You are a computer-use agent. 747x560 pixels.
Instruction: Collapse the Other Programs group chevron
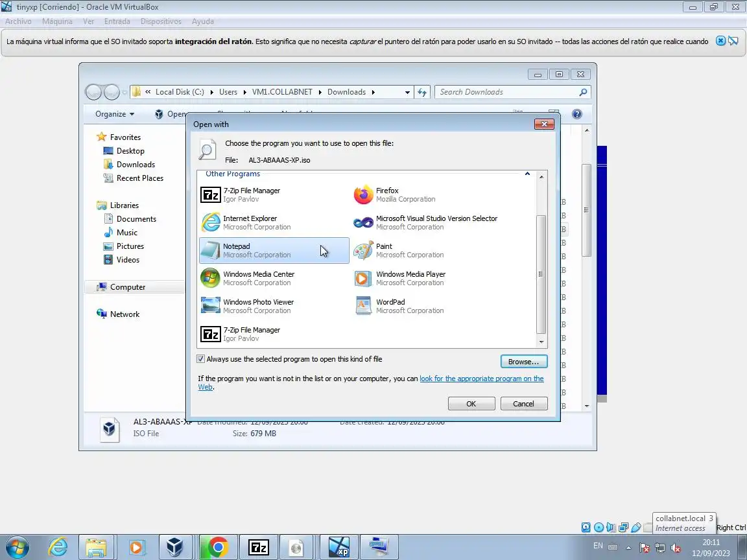527,174
